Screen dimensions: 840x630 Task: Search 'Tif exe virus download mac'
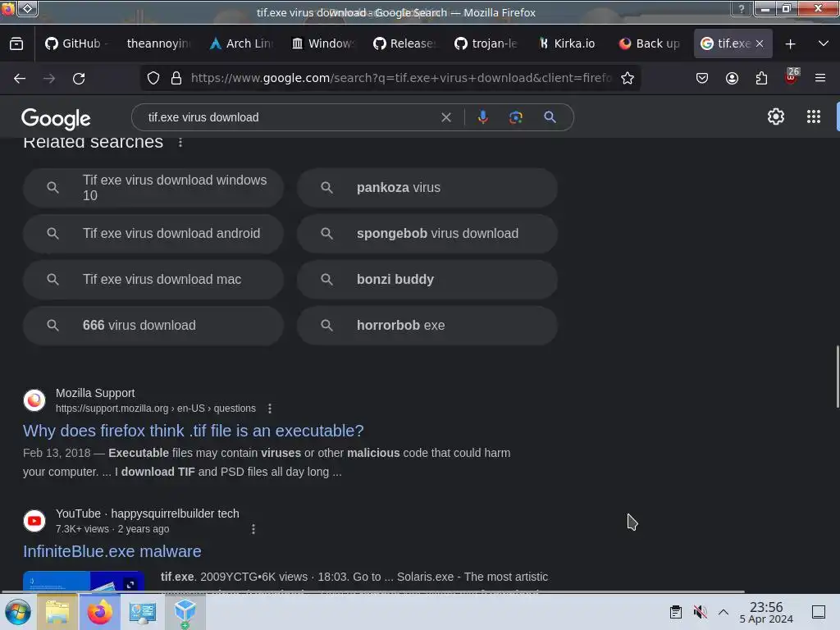[153, 280]
